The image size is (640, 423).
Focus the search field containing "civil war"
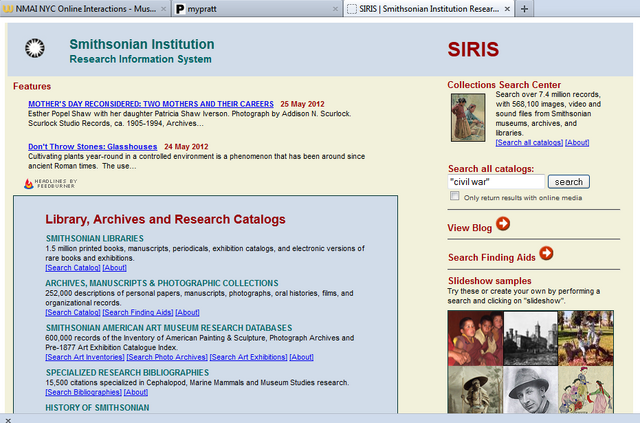point(496,182)
